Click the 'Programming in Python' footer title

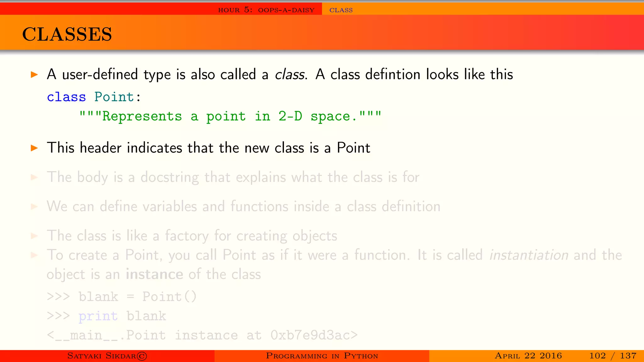tap(322, 356)
